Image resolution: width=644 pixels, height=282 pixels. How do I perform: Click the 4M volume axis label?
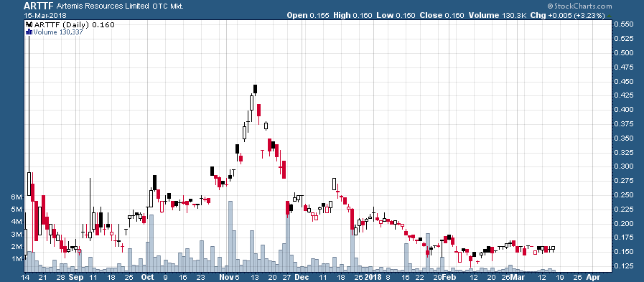tap(17, 222)
